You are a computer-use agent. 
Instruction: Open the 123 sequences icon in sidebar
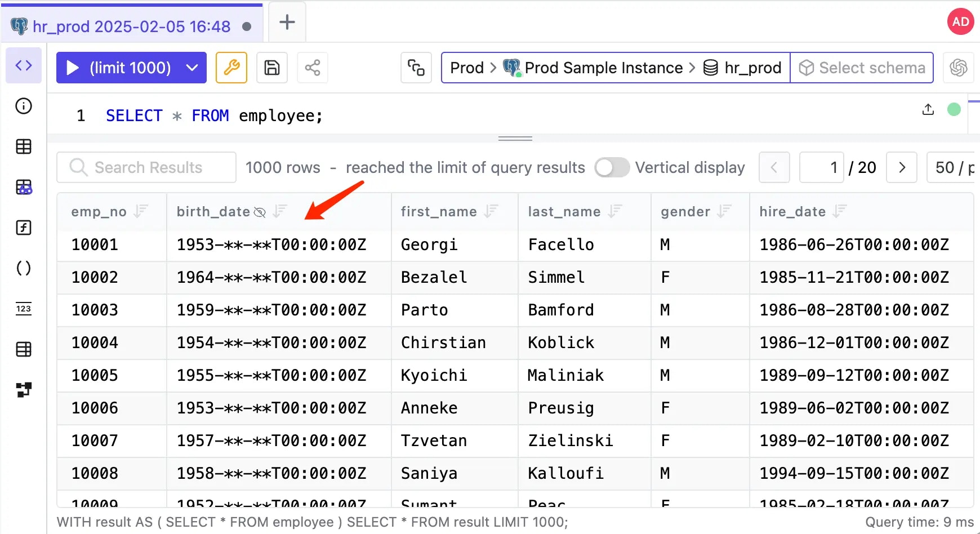coord(24,308)
